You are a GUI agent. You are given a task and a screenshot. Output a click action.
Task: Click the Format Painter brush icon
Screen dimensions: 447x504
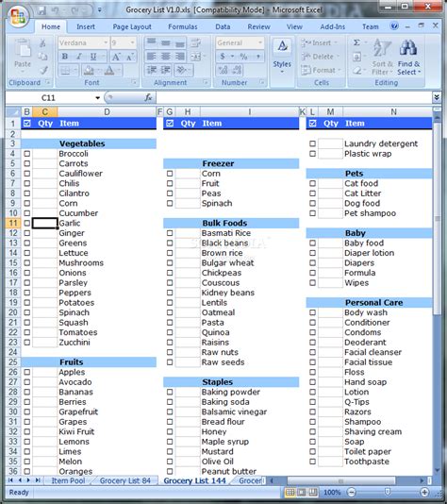(43, 70)
